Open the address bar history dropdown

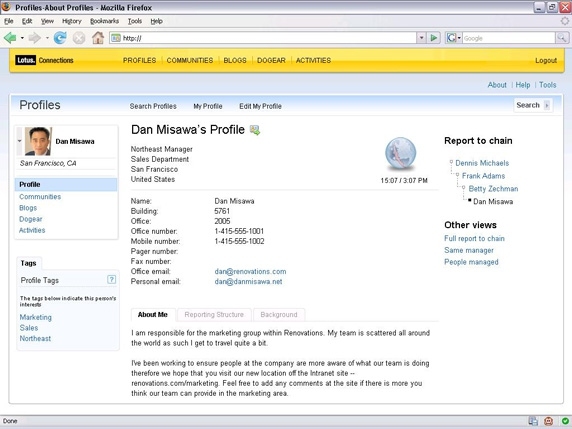(421, 38)
